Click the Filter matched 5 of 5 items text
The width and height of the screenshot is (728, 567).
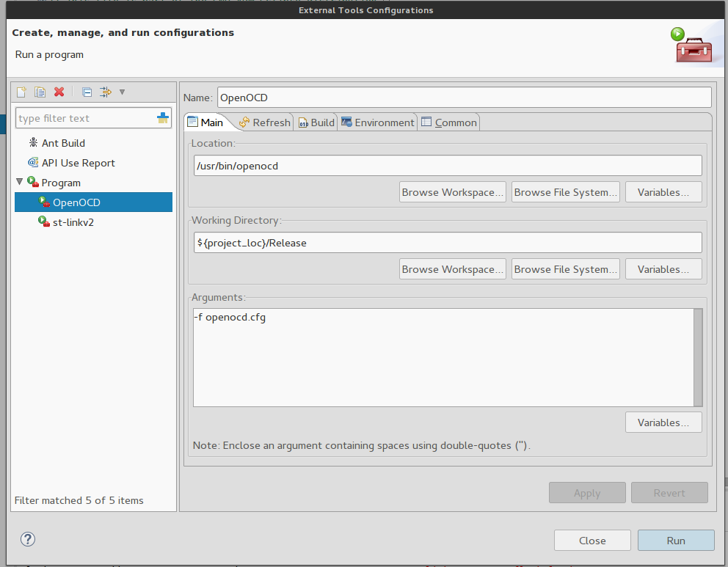pos(79,500)
